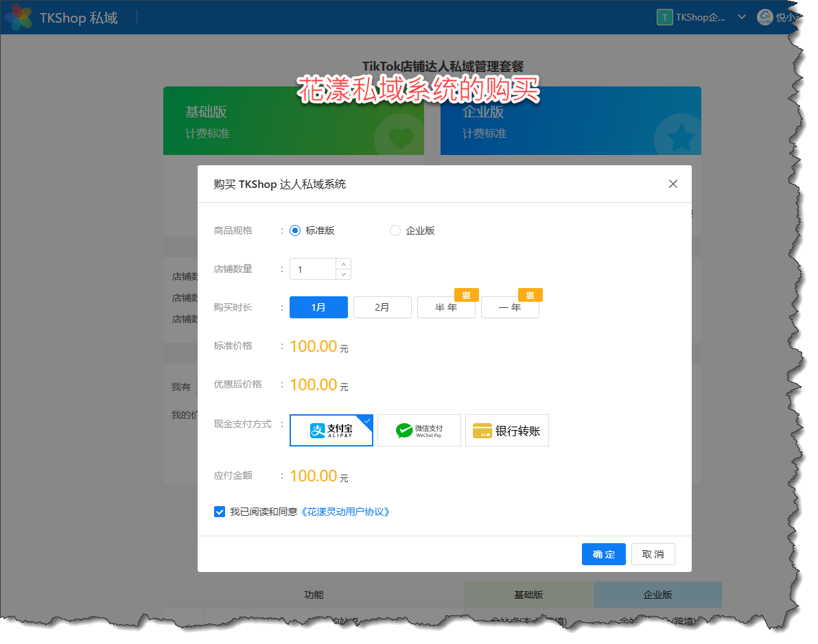818x644 pixels.
Task: Click the green T account badge icon
Action: click(x=664, y=17)
